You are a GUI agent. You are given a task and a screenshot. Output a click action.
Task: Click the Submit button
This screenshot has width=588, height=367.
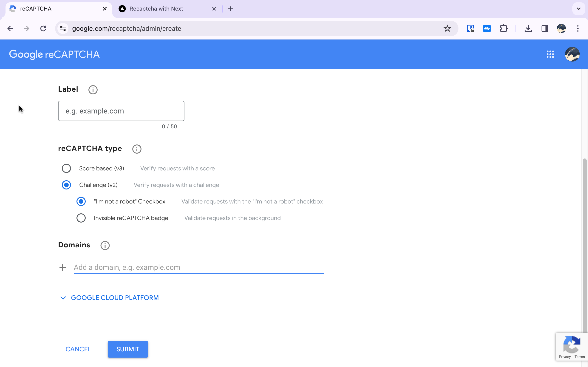coord(128,349)
